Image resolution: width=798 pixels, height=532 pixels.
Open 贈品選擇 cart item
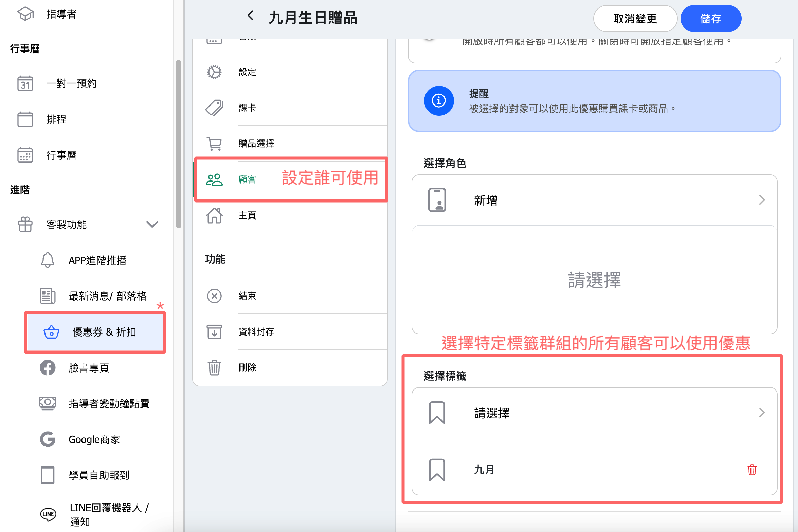[256, 144]
